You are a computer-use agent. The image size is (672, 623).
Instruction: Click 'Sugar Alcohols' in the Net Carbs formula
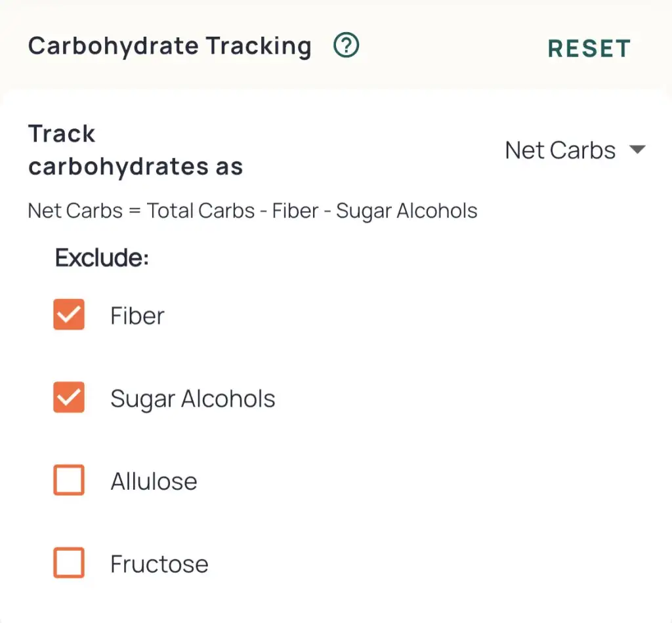pos(407,211)
